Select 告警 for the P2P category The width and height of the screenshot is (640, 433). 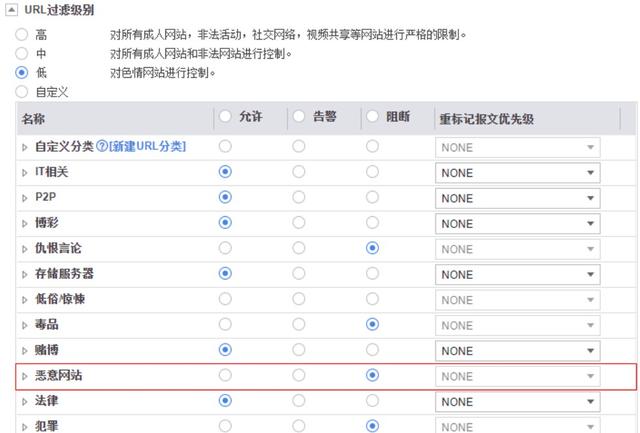tap(299, 197)
